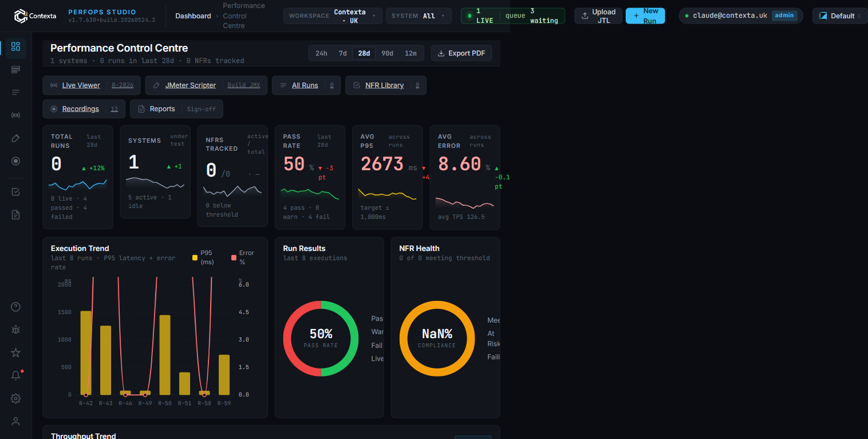The width and height of the screenshot is (868, 439).
Task: Click the 'Performance Control Centre' page title
Action: pyautogui.click(x=119, y=48)
